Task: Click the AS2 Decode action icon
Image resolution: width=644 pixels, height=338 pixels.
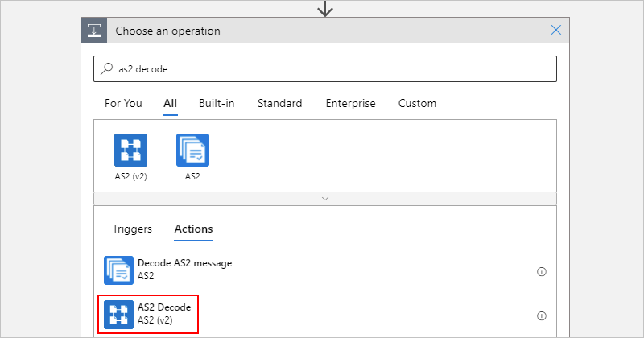Action: click(x=119, y=315)
